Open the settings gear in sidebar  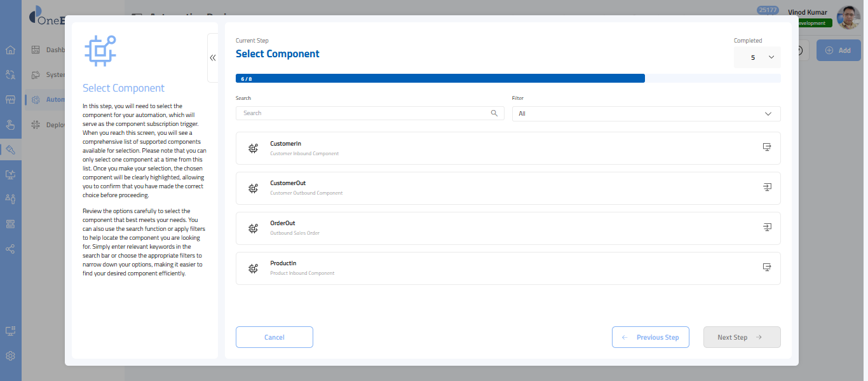(10, 356)
